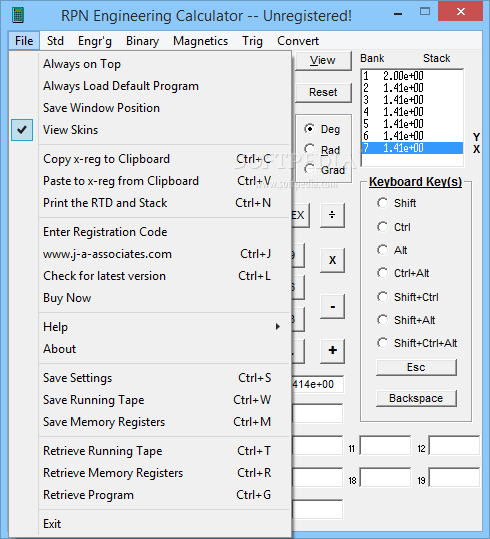Expand the Help submenu arrow
The image size is (490, 539).
[277, 327]
